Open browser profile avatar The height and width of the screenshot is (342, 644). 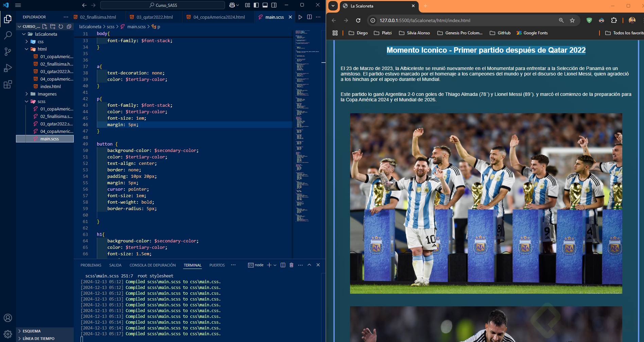(632, 20)
